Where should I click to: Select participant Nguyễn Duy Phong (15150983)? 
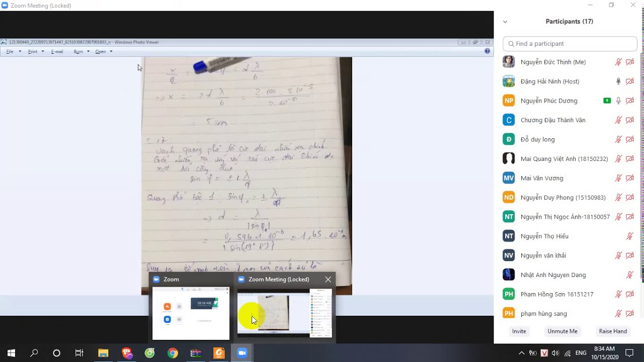[570, 198]
